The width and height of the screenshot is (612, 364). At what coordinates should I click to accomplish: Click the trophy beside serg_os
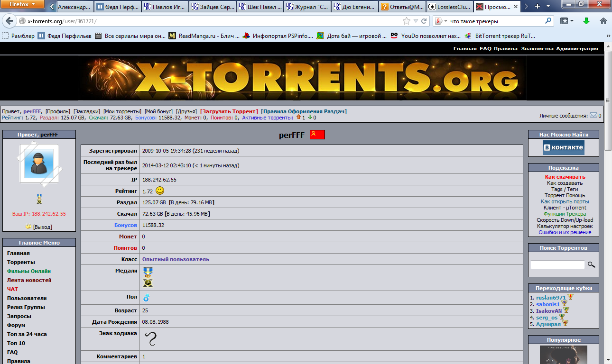[x=562, y=317]
